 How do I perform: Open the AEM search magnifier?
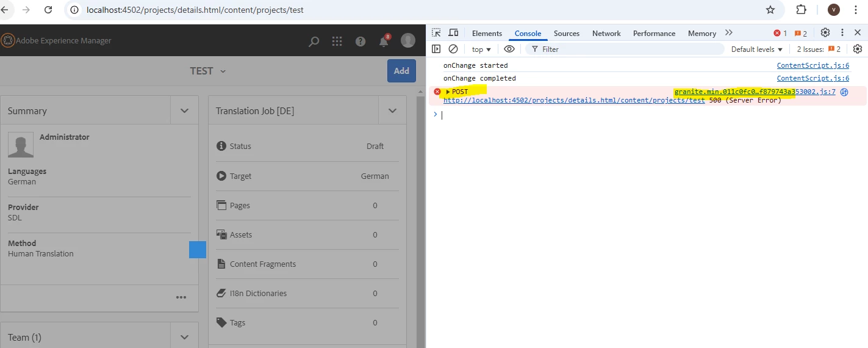point(314,42)
